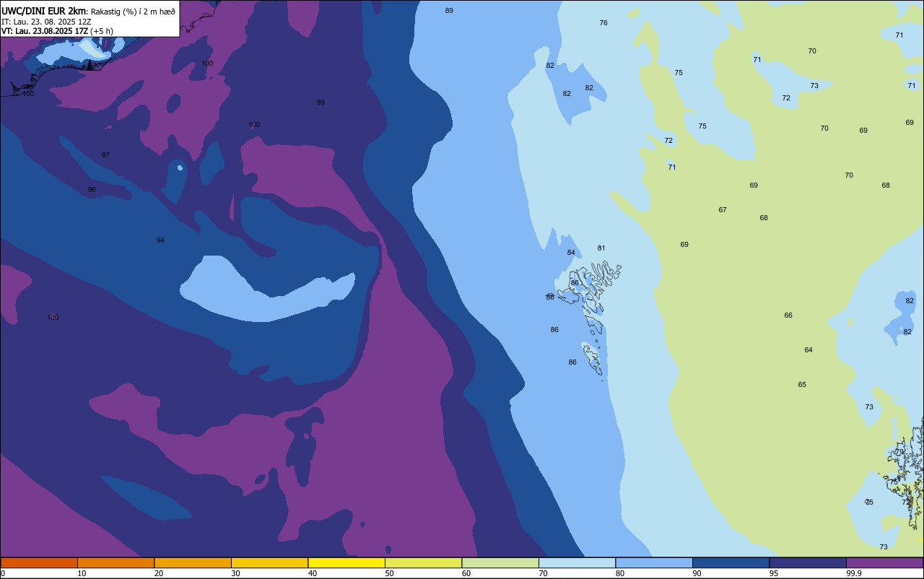Click the 20 tick label on color scale

point(160,573)
